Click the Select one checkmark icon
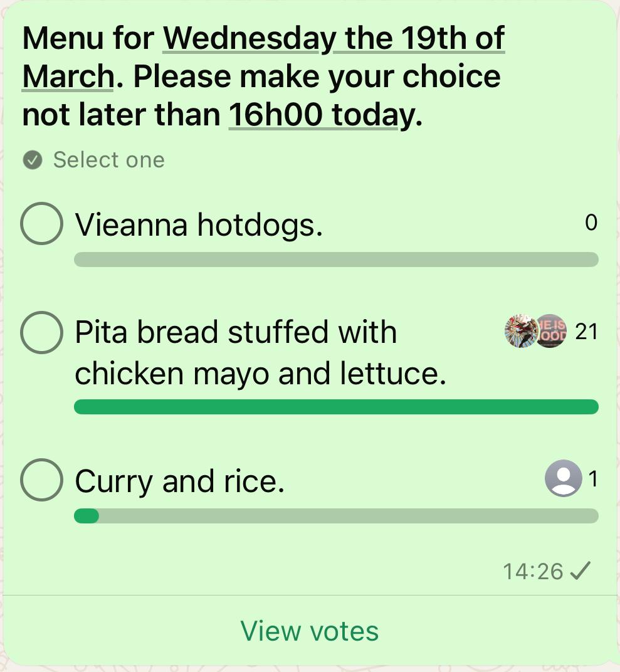620x672 pixels. tap(32, 160)
